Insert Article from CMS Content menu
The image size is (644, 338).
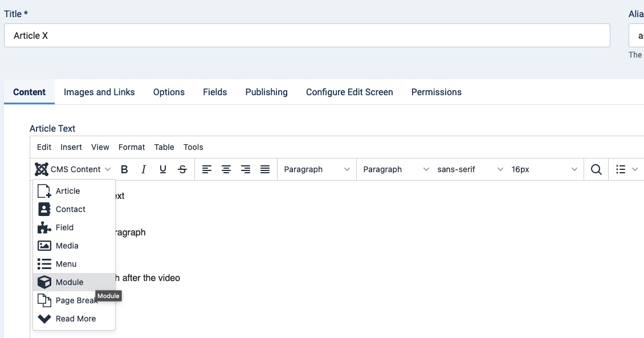(x=74, y=191)
